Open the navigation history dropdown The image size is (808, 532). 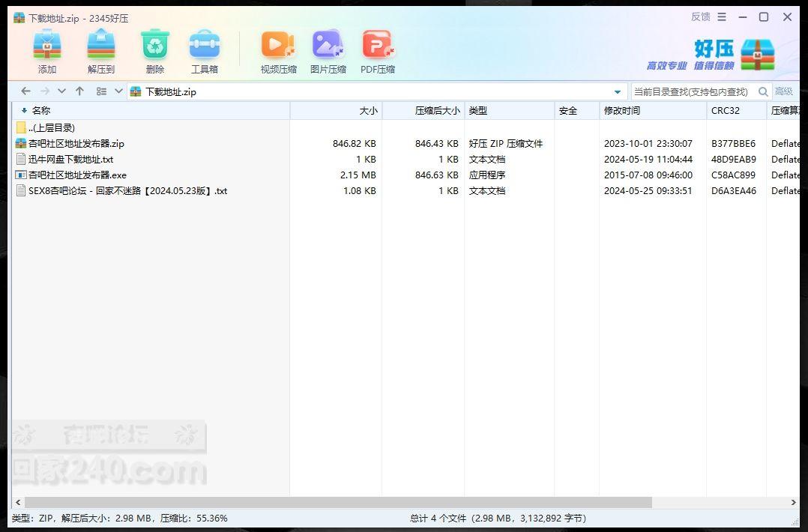pyautogui.click(x=61, y=91)
